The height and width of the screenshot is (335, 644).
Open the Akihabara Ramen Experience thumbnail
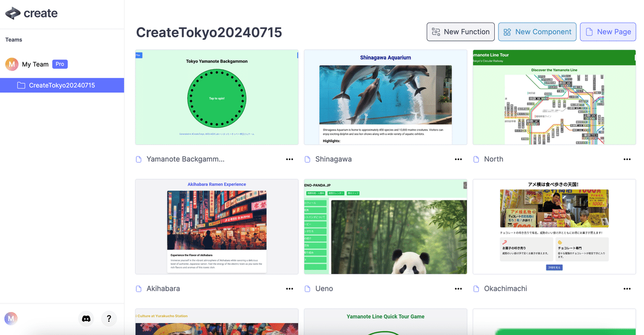click(x=217, y=227)
